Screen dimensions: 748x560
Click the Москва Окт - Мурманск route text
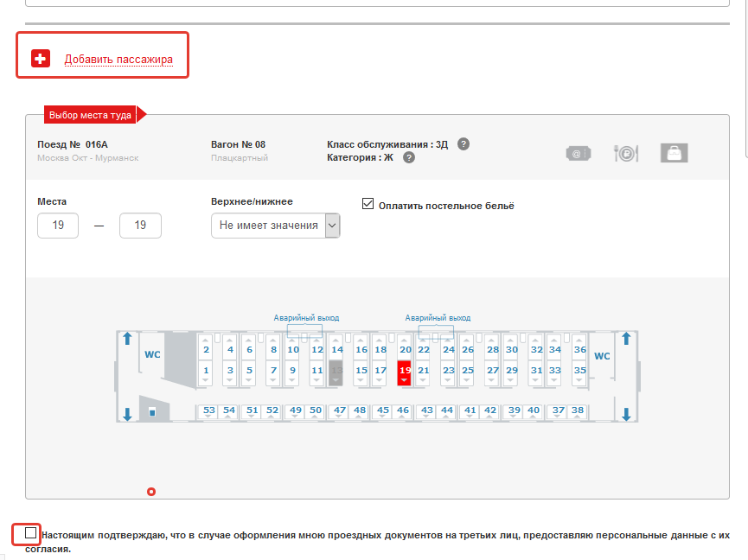pyautogui.click(x=88, y=158)
